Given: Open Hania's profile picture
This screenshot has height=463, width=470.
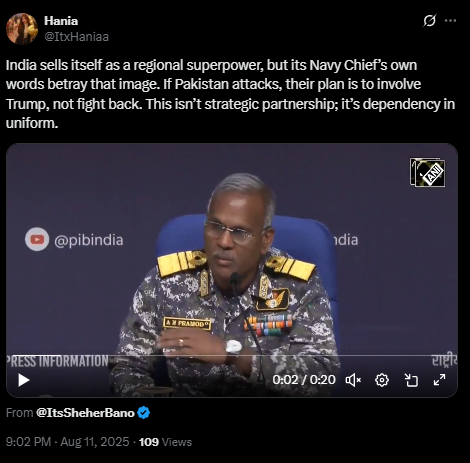Looking at the screenshot, I should point(22,29).
